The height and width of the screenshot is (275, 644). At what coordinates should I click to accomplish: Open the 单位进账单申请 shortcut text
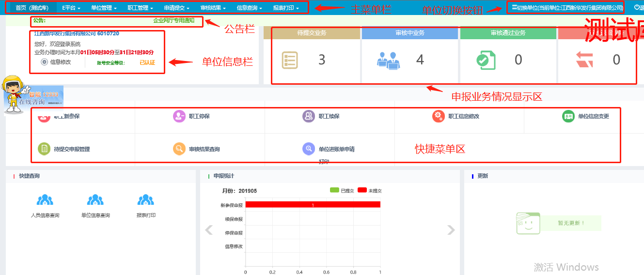point(337,149)
